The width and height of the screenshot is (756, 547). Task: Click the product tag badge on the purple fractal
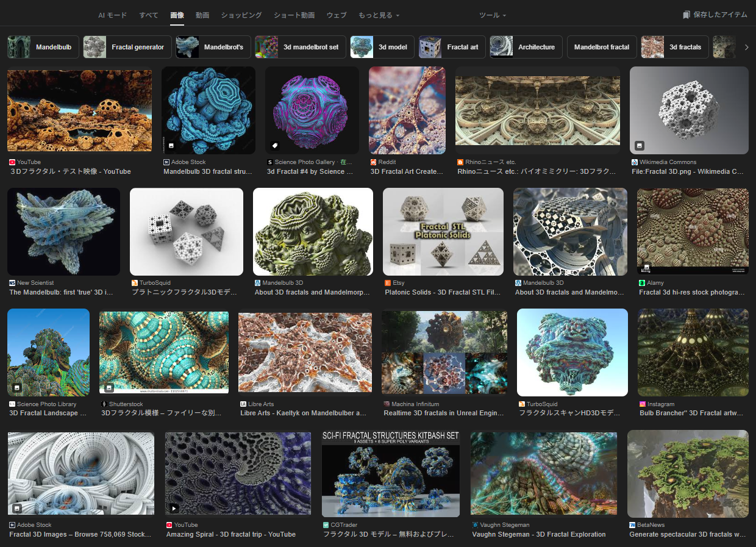pyautogui.click(x=276, y=146)
